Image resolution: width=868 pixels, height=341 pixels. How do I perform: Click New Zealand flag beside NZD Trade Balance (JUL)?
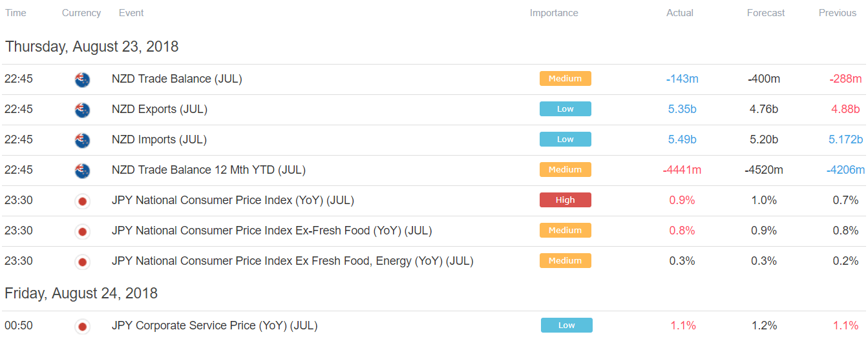82,79
